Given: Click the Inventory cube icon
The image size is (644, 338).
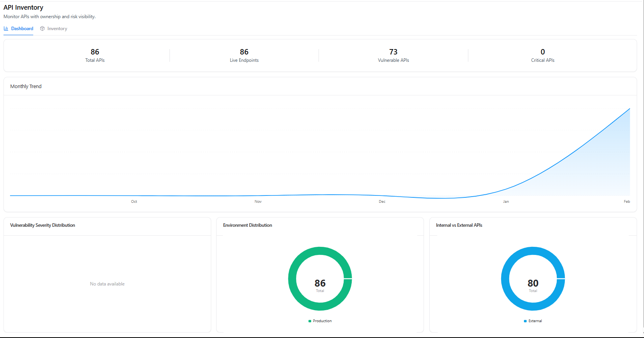Looking at the screenshot, I should [x=42, y=29].
